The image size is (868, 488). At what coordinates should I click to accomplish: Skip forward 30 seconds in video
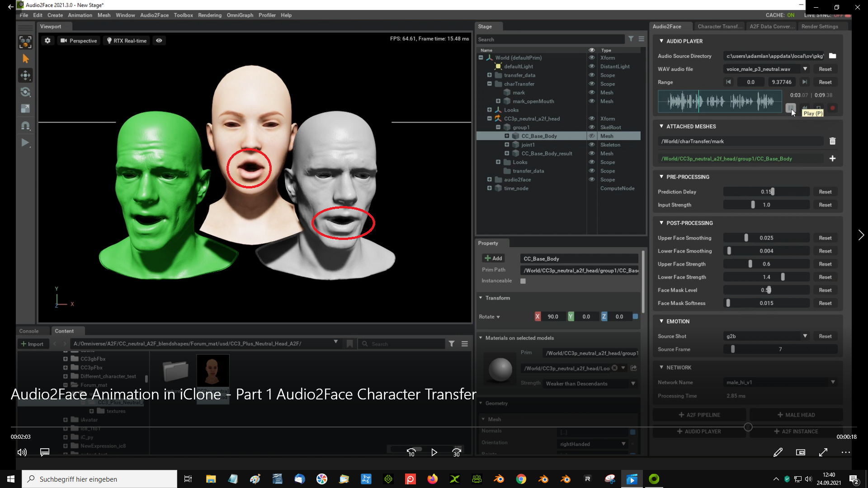tap(457, 452)
